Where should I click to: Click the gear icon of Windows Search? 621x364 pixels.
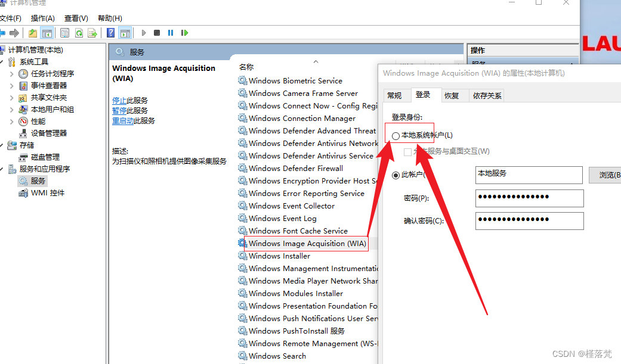[242, 356]
